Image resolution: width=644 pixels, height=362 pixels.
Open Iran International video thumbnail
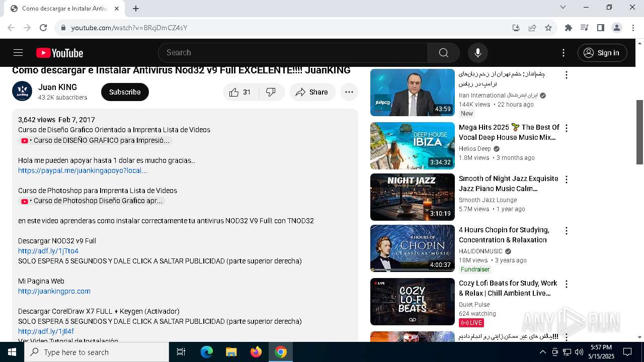pyautogui.click(x=413, y=93)
